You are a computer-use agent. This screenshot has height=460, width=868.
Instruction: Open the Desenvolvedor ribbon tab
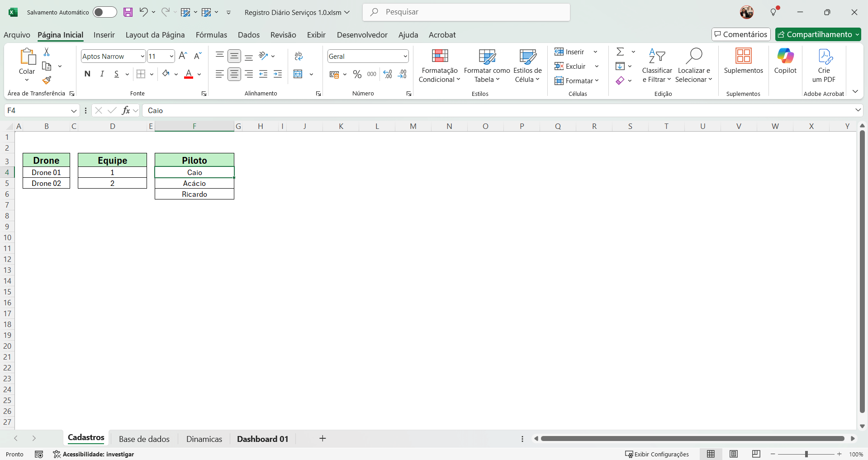[x=362, y=35]
